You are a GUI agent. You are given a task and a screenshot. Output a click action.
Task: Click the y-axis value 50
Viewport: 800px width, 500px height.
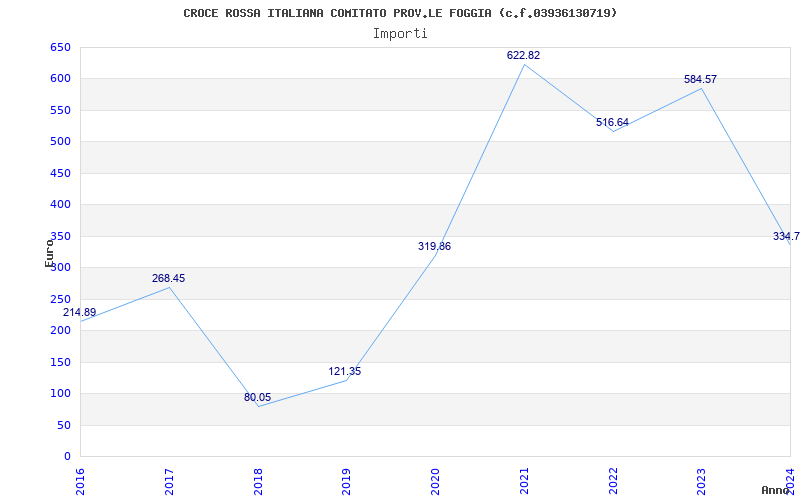[x=63, y=425]
